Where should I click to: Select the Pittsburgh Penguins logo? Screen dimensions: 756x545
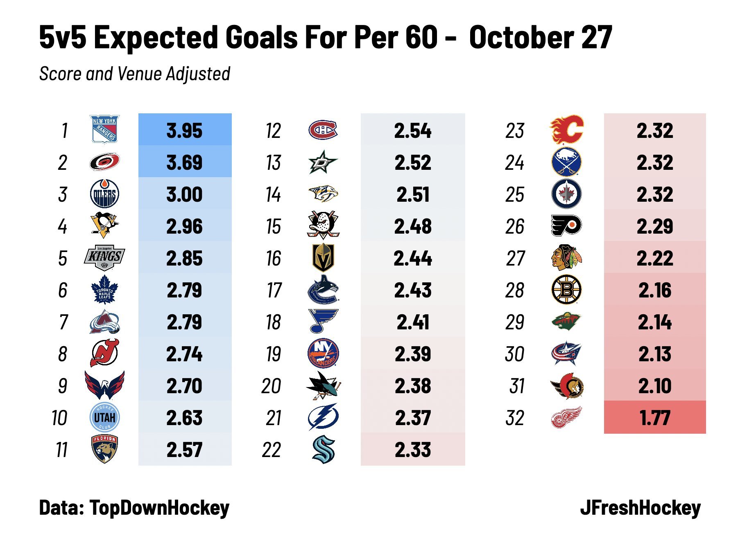(104, 225)
